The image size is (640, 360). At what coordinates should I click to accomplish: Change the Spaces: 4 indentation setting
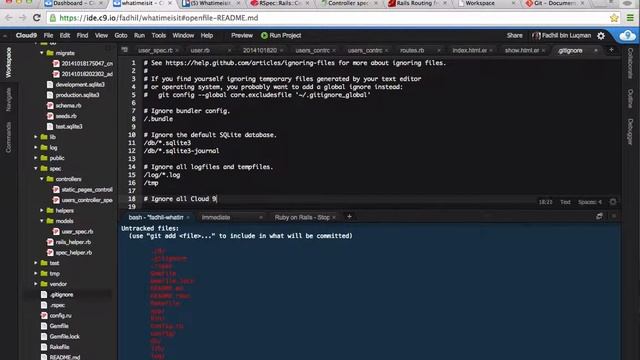[x=590, y=202]
